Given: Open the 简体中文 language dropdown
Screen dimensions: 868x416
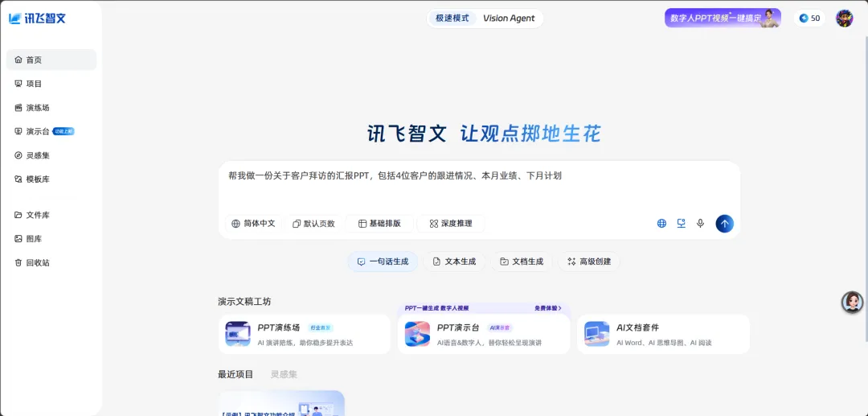Looking at the screenshot, I should click(253, 224).
